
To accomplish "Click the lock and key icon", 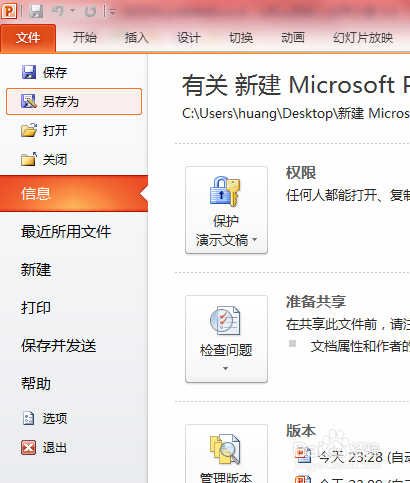I will [225, 191].
